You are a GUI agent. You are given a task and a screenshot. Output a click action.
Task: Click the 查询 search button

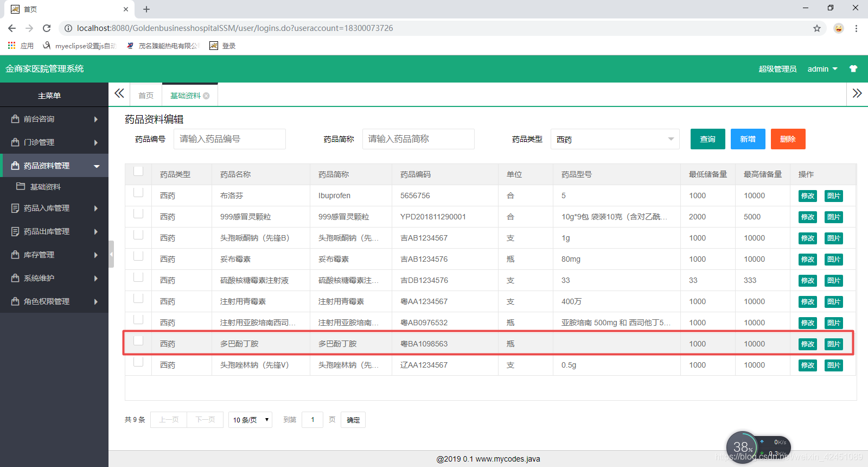(708, 139)
